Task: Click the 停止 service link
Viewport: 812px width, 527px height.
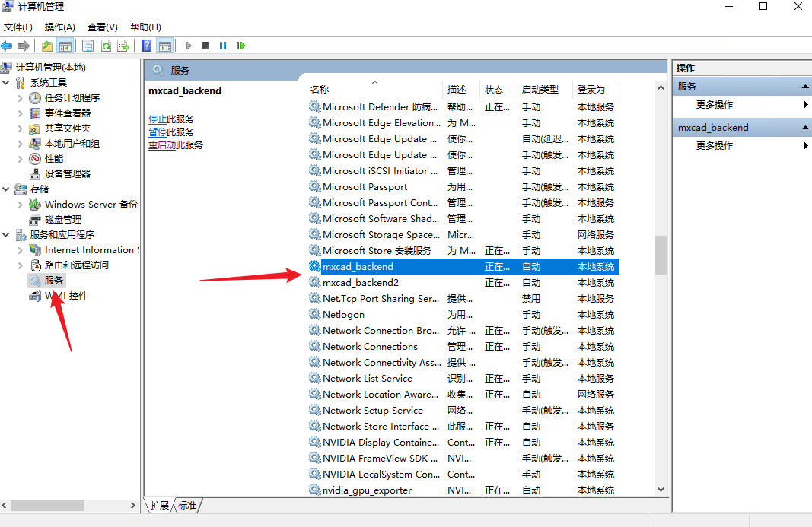Action: click(157, 119)
